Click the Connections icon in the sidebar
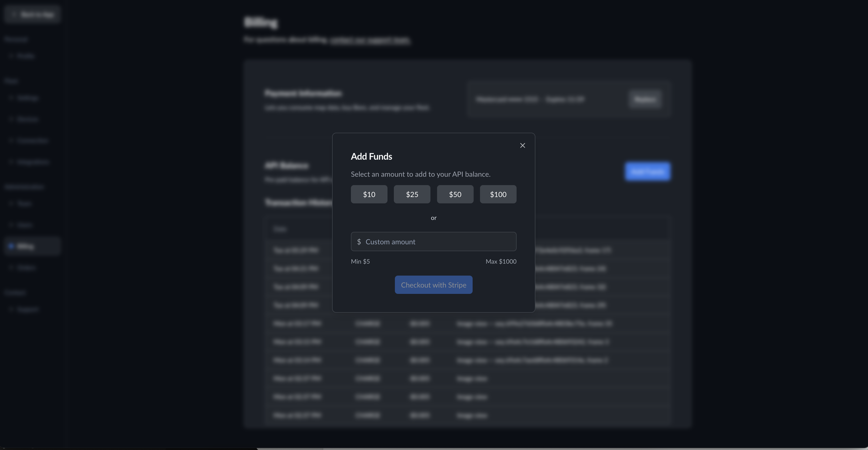 click(11, 141)
